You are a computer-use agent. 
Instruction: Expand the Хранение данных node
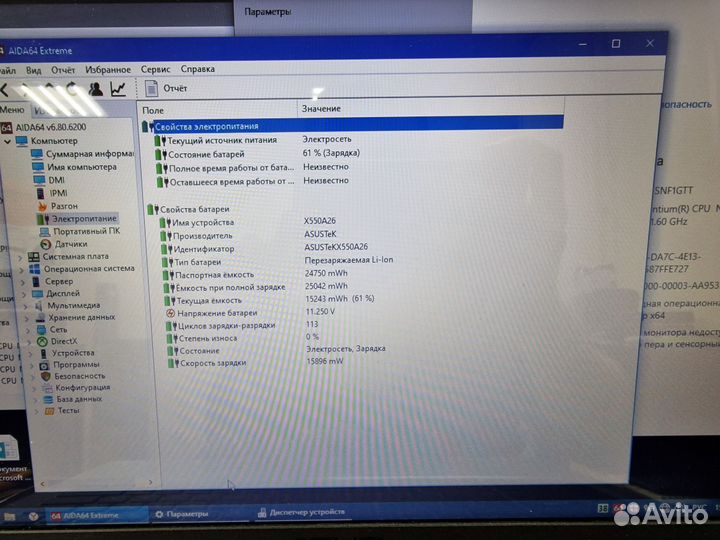click(28, 318)
